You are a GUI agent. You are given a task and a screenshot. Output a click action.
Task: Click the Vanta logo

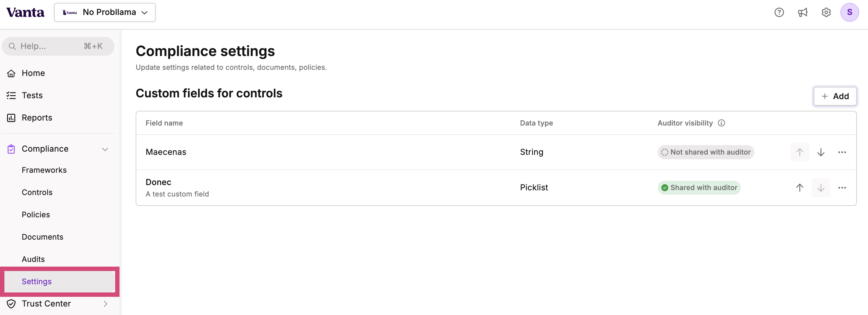coord(25,12)
